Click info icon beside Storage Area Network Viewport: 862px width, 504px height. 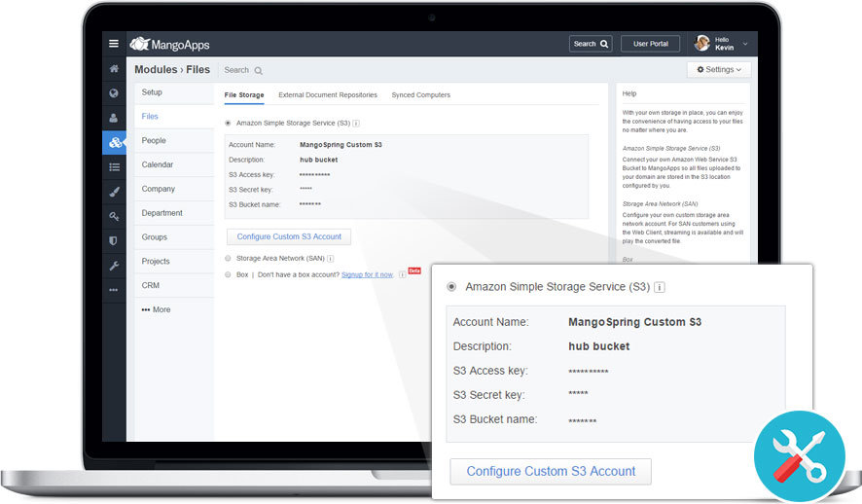pyautogui.click(x=331, y=258)
